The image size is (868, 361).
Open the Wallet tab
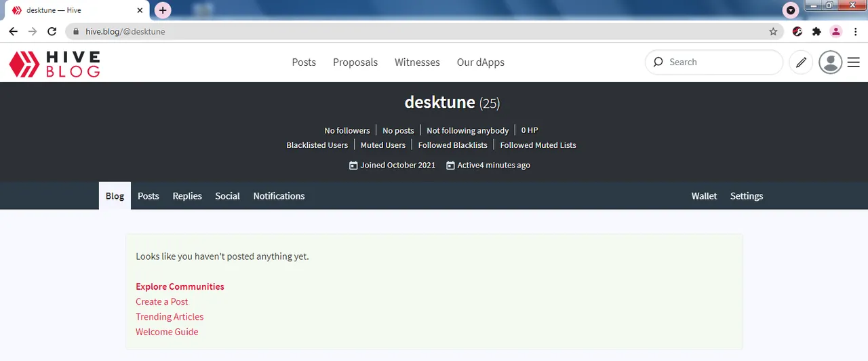pyautogui.click(x=704, y=195)
